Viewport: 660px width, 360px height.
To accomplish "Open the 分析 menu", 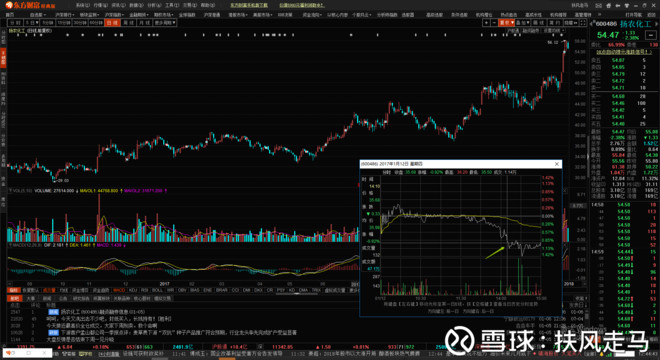I will click(x=154, y=5).
